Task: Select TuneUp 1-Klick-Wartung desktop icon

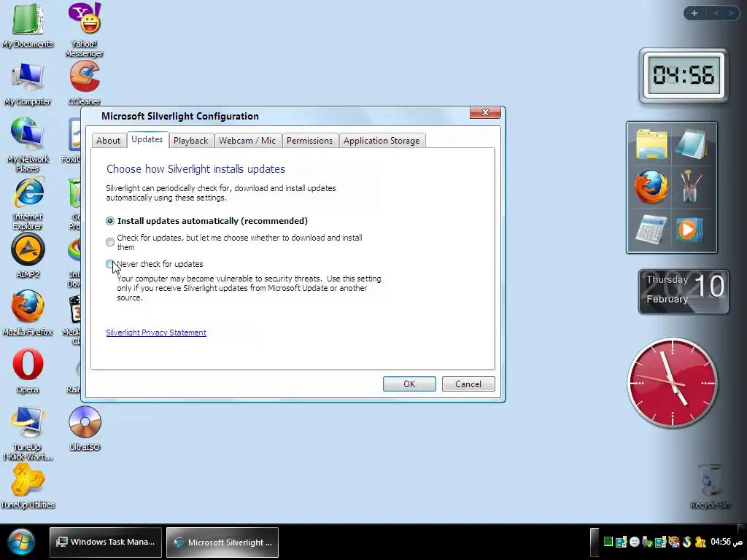Action: 28,433
